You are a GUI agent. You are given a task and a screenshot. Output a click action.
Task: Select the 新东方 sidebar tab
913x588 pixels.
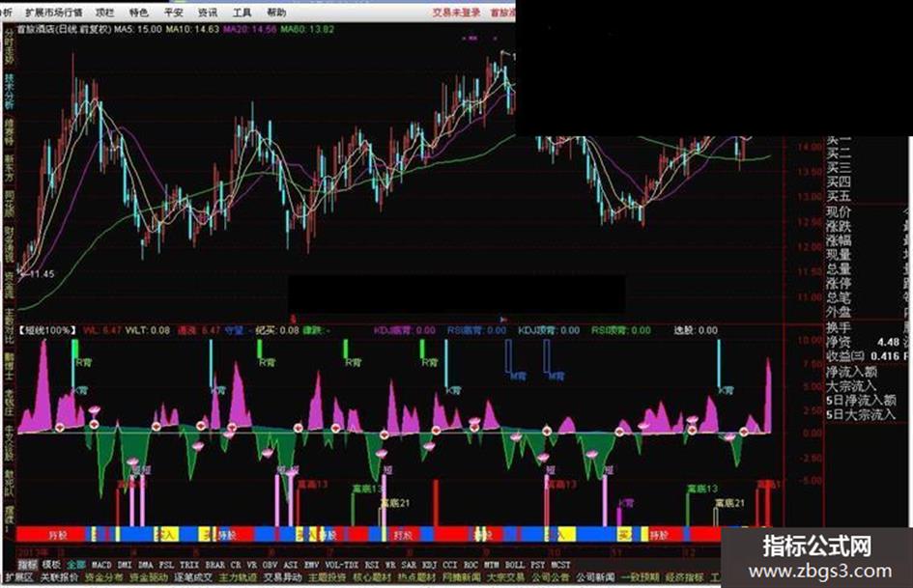(x=9, y=168)
